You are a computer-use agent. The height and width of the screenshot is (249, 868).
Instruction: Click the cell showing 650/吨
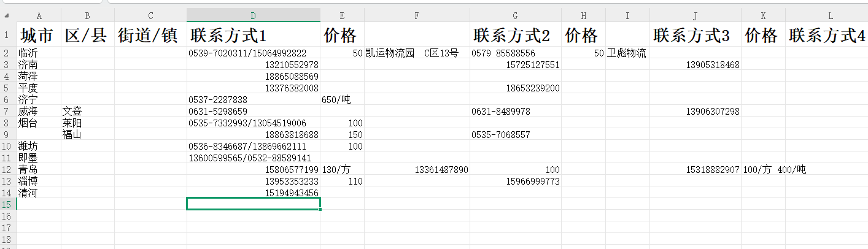coord(341,100)
